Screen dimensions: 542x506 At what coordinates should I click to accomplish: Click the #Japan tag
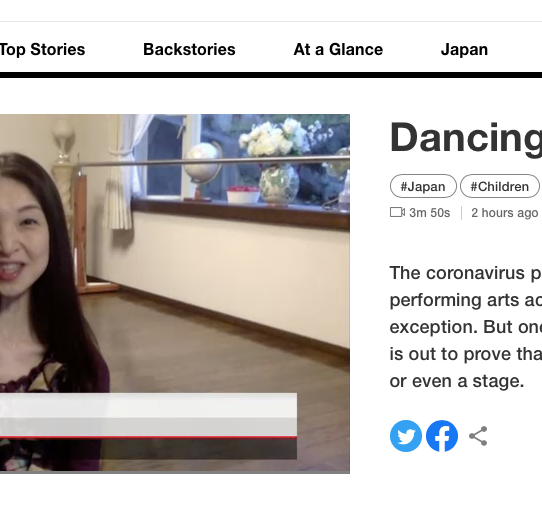[x=423, y=186]
